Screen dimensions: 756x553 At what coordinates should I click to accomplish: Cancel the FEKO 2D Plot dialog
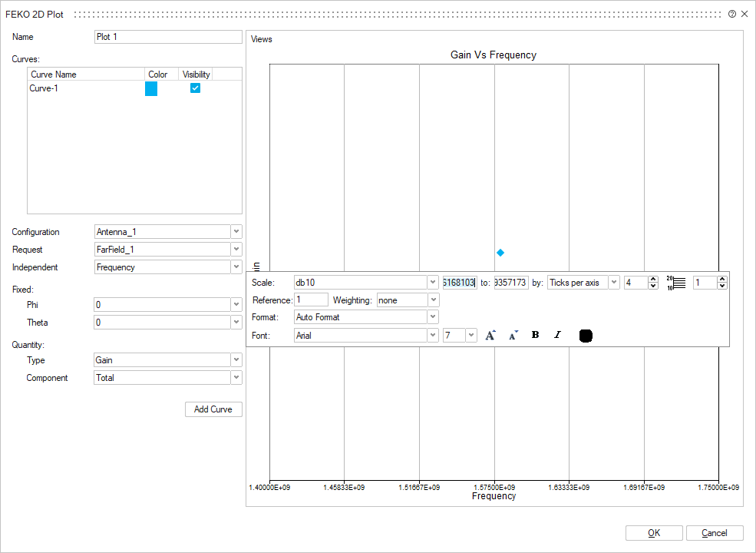(715, 533)
